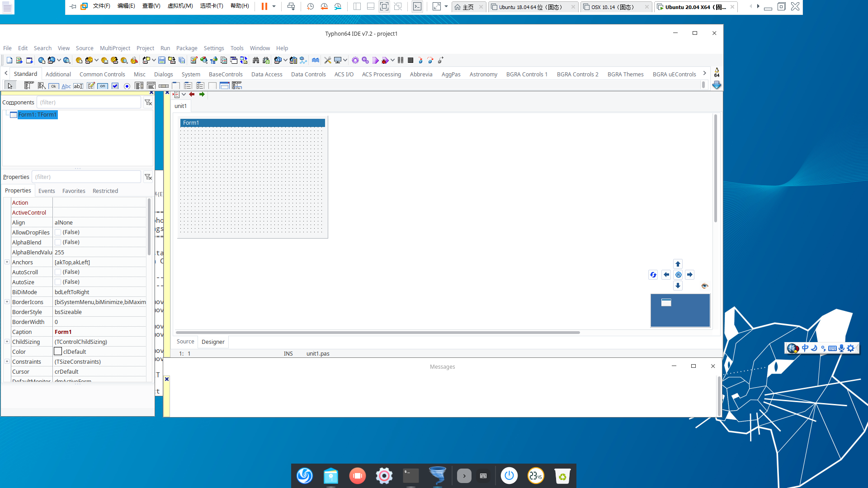Expand the Constraints property node

(x=7, y=361)
